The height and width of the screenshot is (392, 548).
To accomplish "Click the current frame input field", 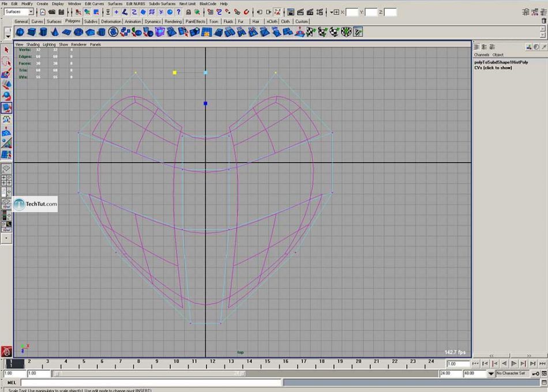I will pyautogui.click(x=457, y=364).
